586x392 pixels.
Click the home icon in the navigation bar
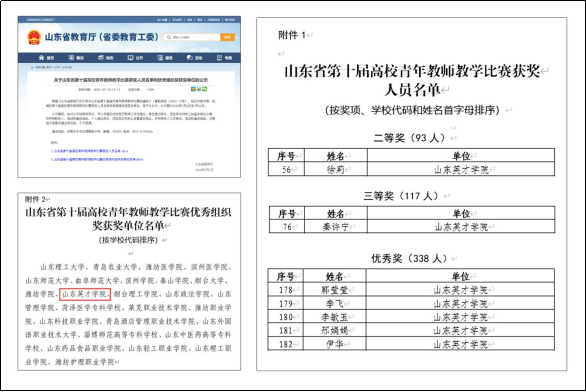(x=41, y=58)
